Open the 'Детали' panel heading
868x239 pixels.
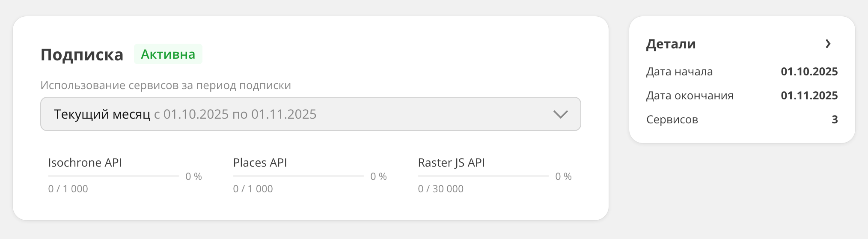(x=671, y=44)
